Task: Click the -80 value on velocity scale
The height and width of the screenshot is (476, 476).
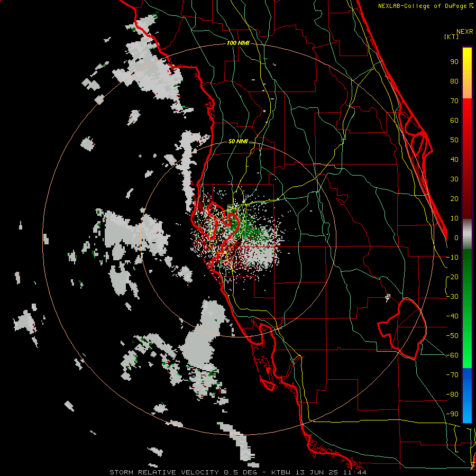Action: click(452, 395)
